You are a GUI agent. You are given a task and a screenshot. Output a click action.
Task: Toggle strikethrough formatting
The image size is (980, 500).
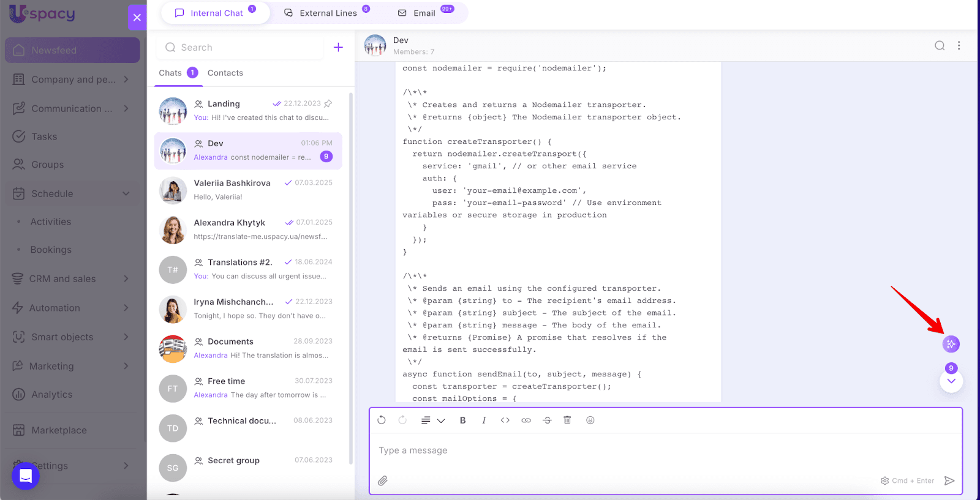click(547, 420)
